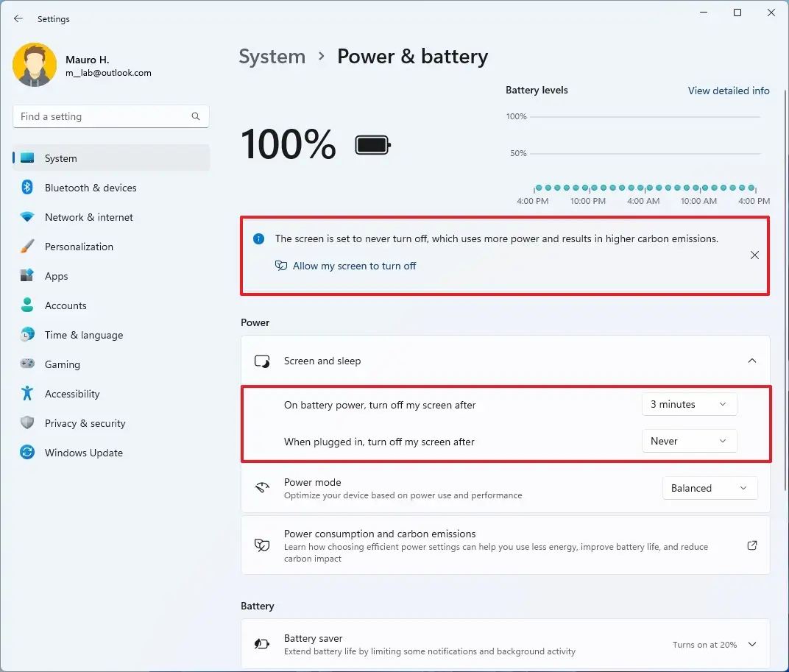Dismiss the screen never turns off notice
Screen dimensions: 789x672
754,255
